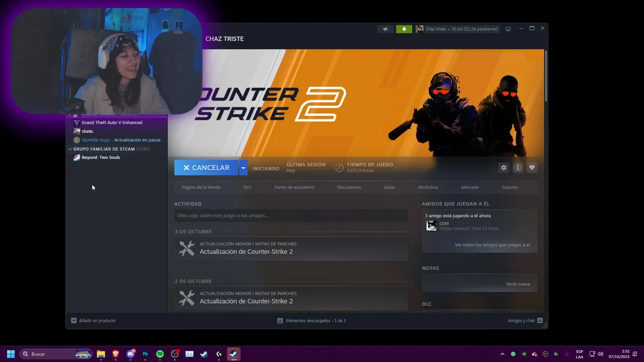
Task: Open the clock and date panel
Action: (x=619, y=354)
